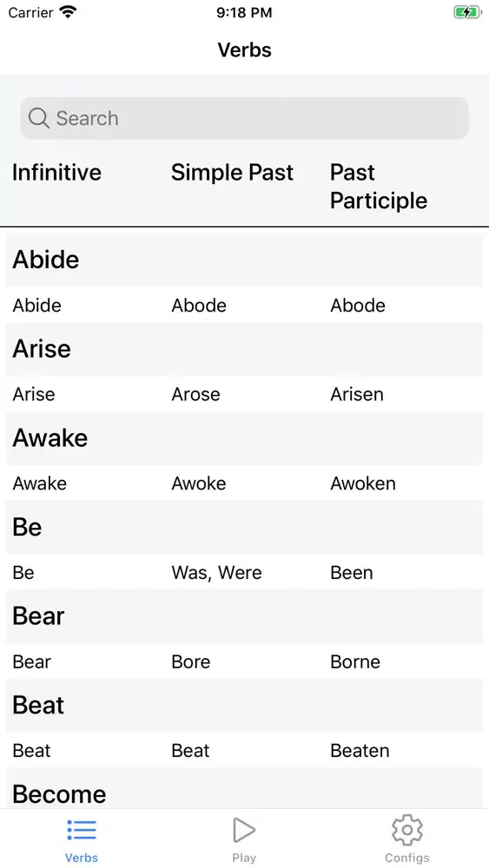The image size is (489, 868).
Task: Select the Abide section header
Action: [x=245, y=260]
